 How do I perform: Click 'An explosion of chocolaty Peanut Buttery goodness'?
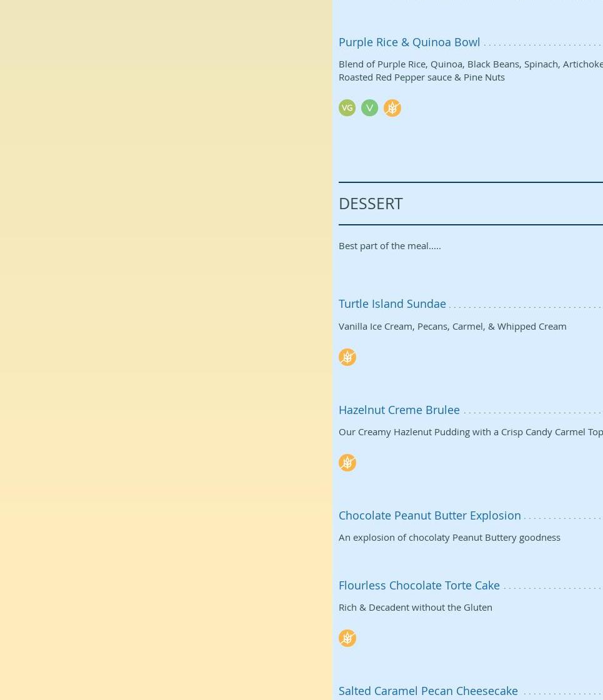click(x=449, y=538)
